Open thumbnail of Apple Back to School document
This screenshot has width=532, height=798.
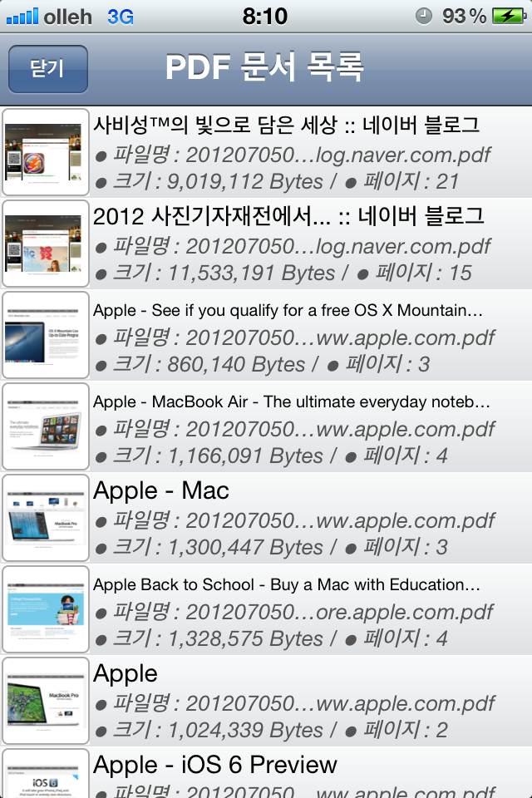46,609
